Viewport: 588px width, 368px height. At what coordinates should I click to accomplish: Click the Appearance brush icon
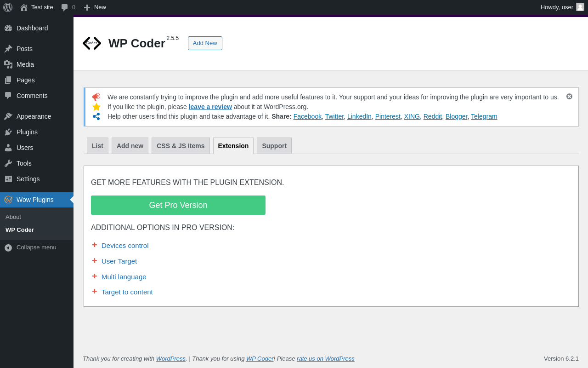pos(8,116)
